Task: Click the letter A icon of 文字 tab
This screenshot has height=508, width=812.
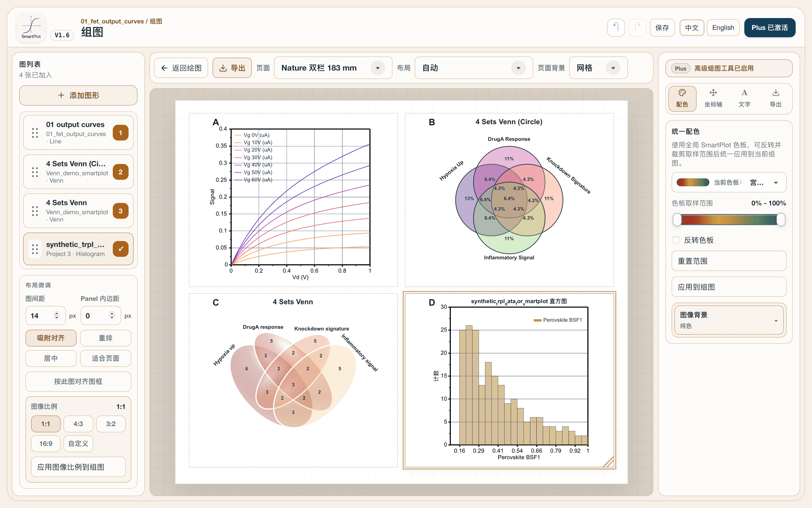Action: point(744,93)
